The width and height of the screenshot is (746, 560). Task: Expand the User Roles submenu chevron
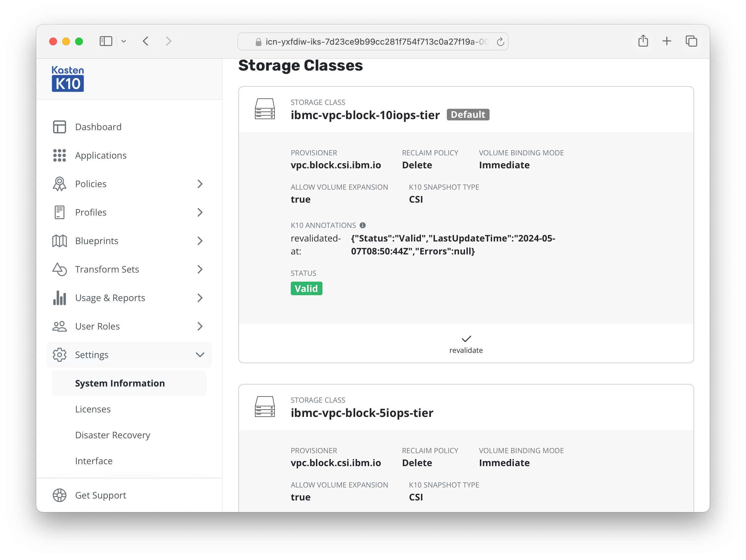(x=200, y=326)
